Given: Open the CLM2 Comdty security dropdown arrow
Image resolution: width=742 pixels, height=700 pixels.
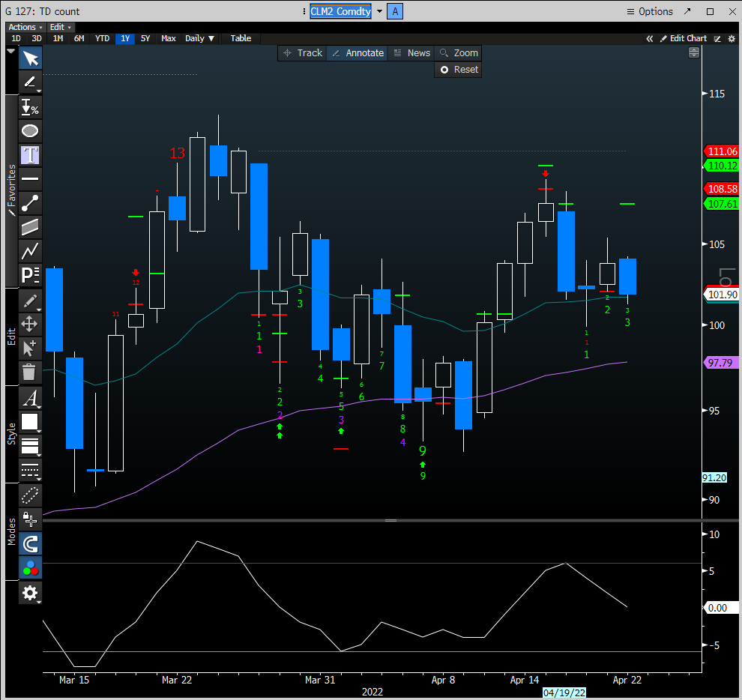Looking at the screenshot, I should coord(379,11).
